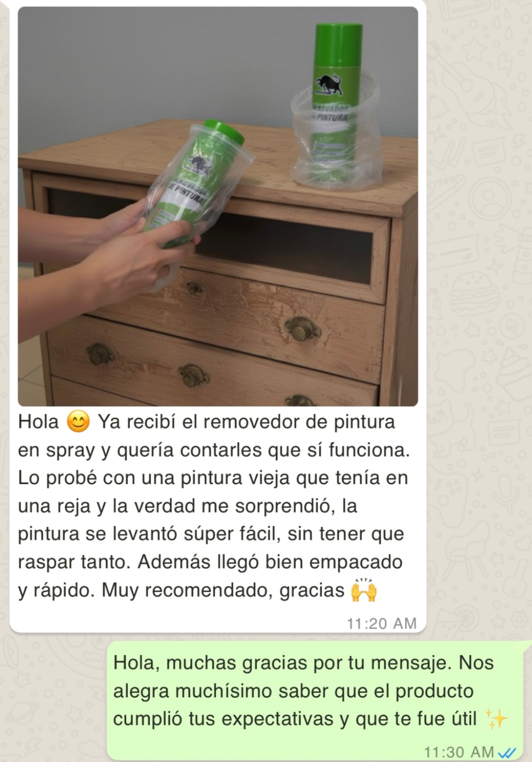Image resolution: width=532 pixels, height=762 pixels.
Task: Tap the raised hands emoji after gracias
Action: click(364, 590)
